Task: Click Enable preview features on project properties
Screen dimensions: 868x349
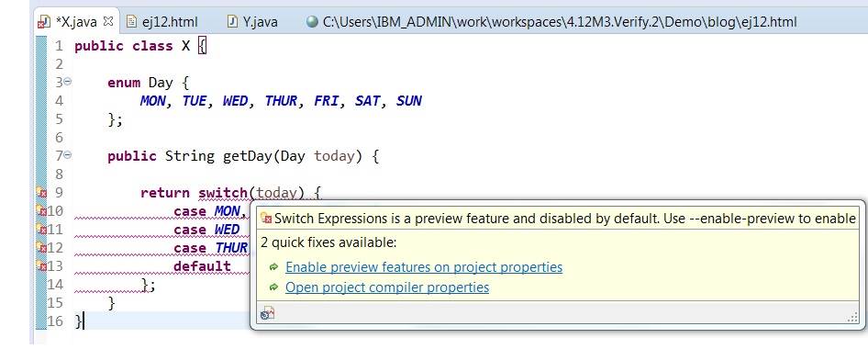Action: [424, 267]
